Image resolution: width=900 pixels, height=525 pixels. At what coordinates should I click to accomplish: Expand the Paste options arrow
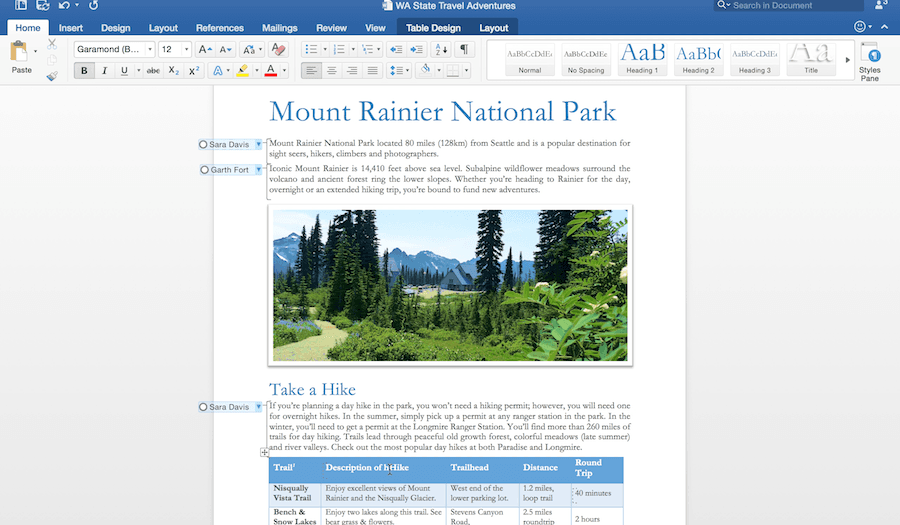click(x=36, y=51)
